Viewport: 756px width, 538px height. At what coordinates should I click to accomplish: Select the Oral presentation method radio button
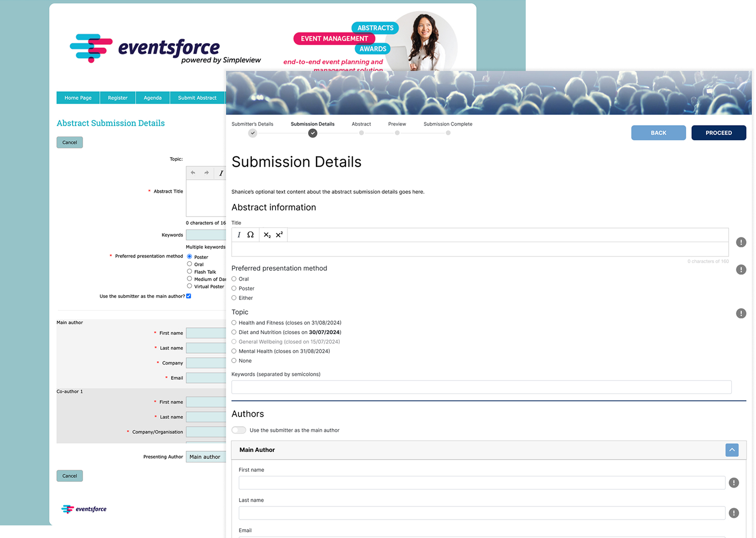point(233,278)
